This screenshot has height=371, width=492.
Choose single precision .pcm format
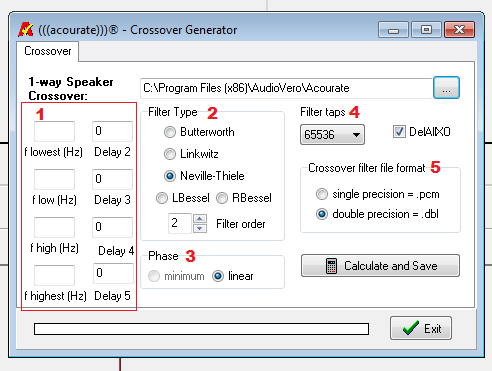coord(322,194)
